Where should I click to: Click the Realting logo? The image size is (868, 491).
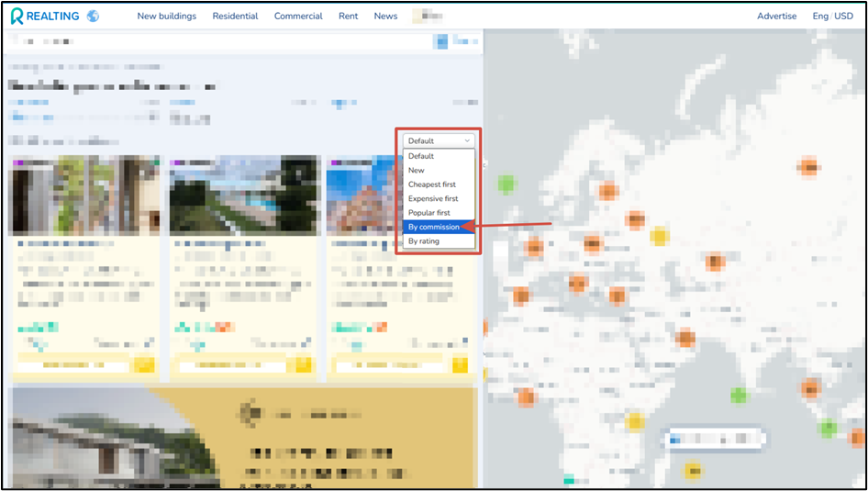pos(45,16)
